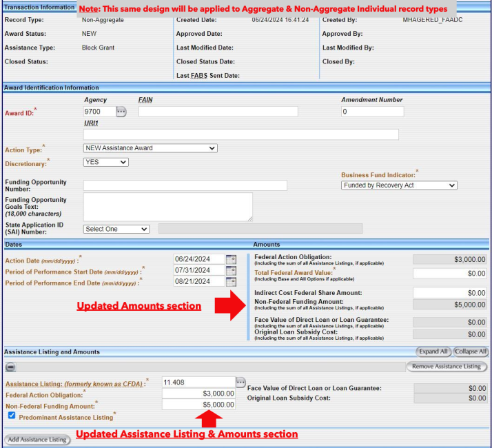Open Period of Performance End Date calendar
Screen dimensions: 492x448
(231, 282)
